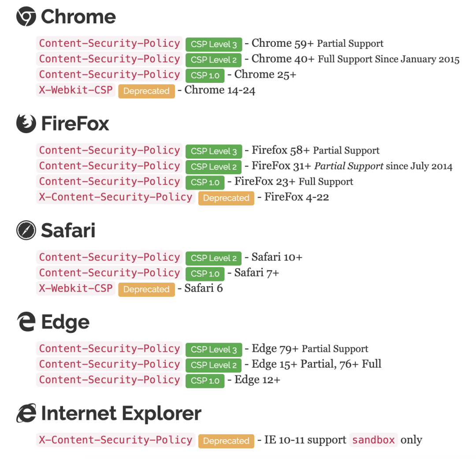Screen dimensions: 476x459
Task: Click the CSP Level 3 badge under Chrome
Action: click(214, 44)
